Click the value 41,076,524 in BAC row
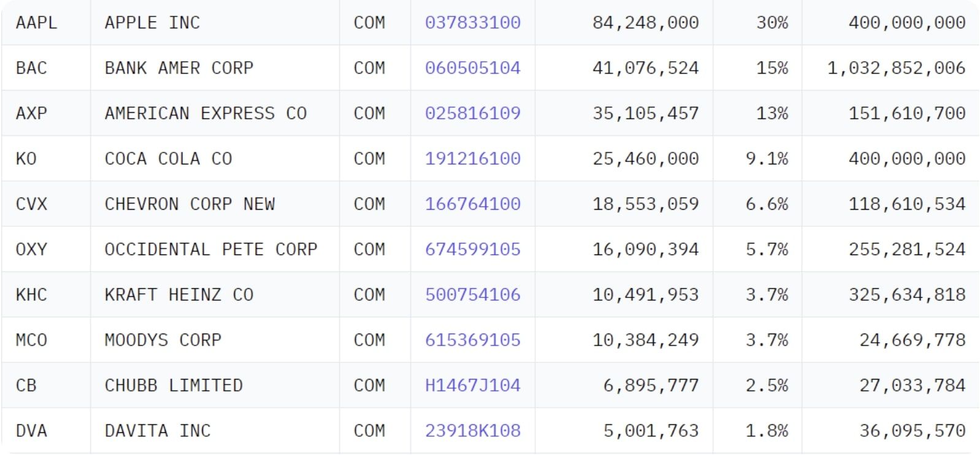 pyautogui.click(x=646, y=68)
